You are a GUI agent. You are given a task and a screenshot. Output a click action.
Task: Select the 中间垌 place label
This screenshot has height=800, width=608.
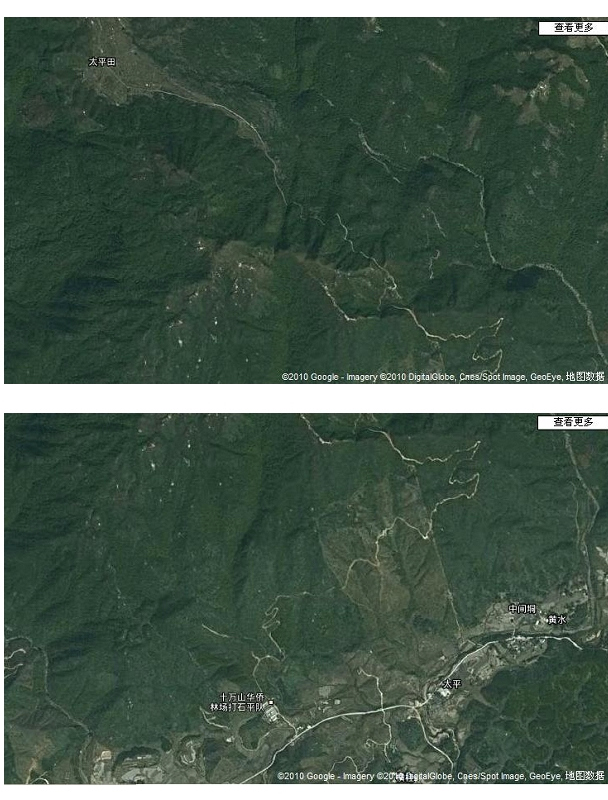tap(522, 609)
